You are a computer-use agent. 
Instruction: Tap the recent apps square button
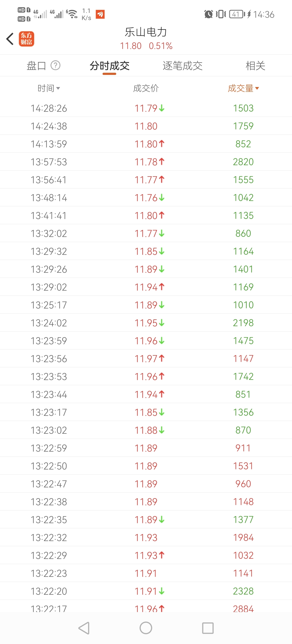tap(208, 628)
